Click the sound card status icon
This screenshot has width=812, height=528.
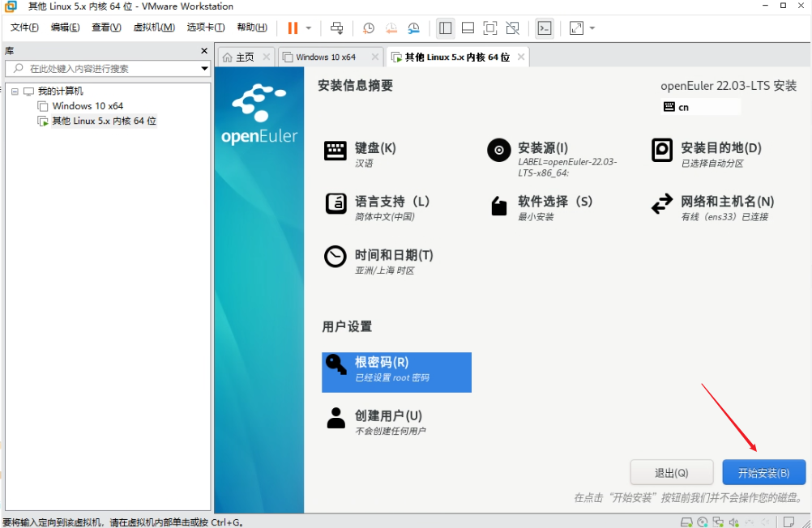(x=734, y=522)
